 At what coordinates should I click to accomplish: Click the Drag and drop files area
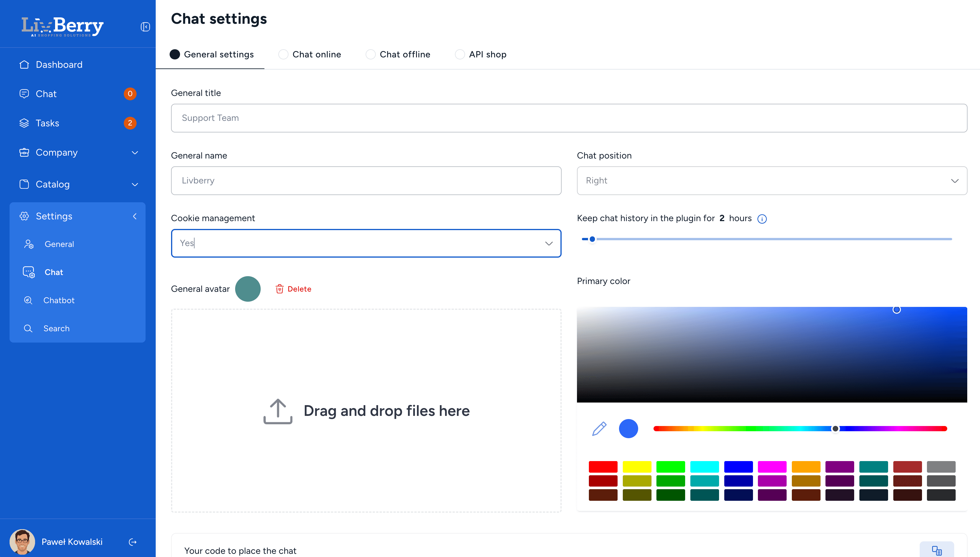pos(366,410)
